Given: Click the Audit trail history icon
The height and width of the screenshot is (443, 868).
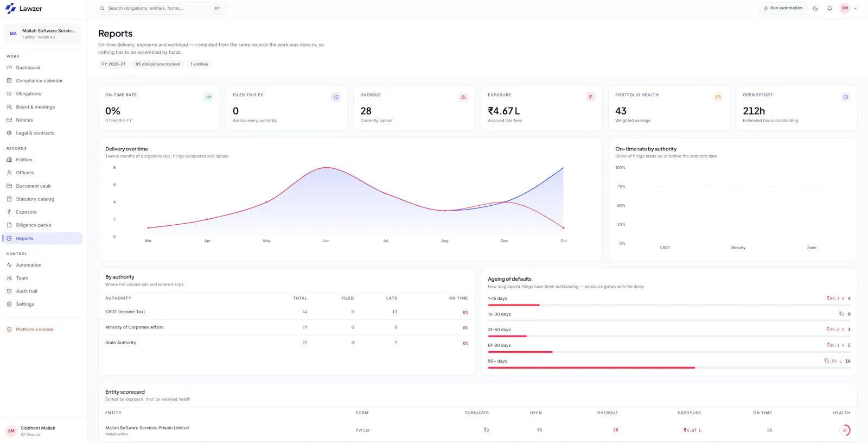Looking at the screenshot, I should 9,291.
